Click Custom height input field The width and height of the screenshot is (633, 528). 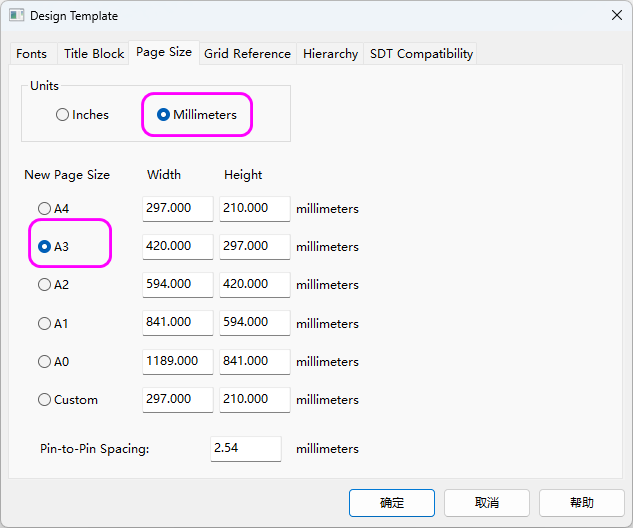pyautogui.click(x=255, y=400)
